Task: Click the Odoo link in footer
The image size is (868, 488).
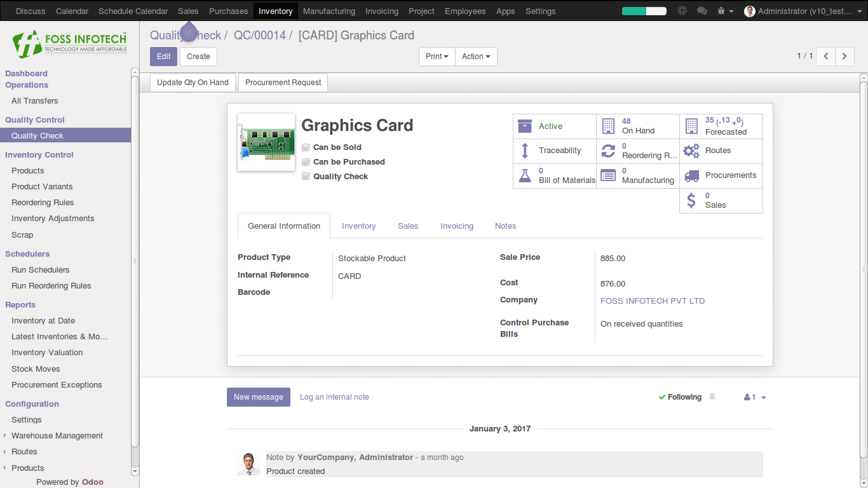Action: click(92, 482)
